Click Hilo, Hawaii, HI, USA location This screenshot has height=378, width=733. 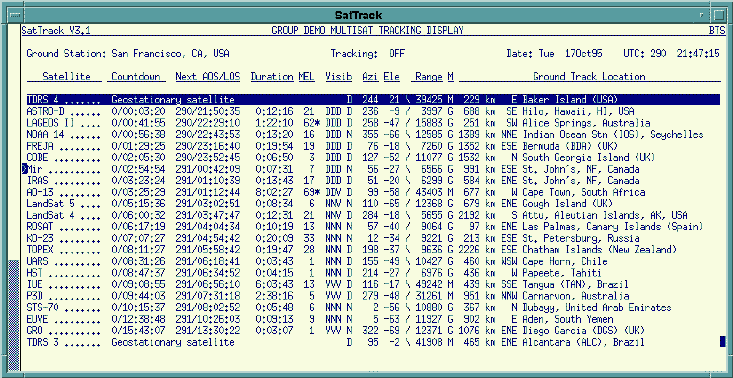tap(578, 111)
